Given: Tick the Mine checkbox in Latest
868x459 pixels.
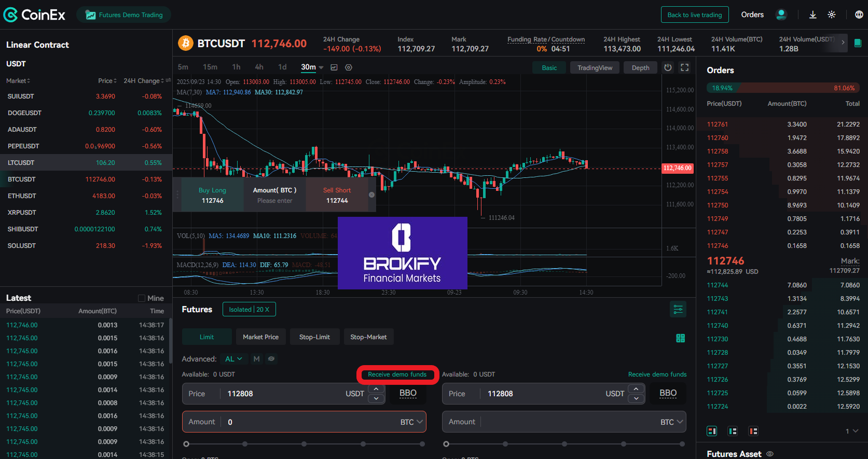Looking at the screenshot, I should pyautogui.click(x=142, y=298).
